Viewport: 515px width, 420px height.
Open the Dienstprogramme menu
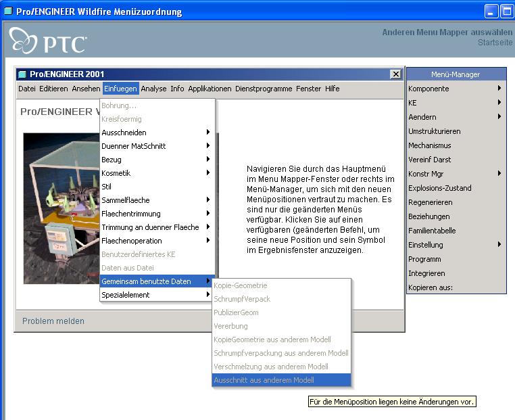264,89
